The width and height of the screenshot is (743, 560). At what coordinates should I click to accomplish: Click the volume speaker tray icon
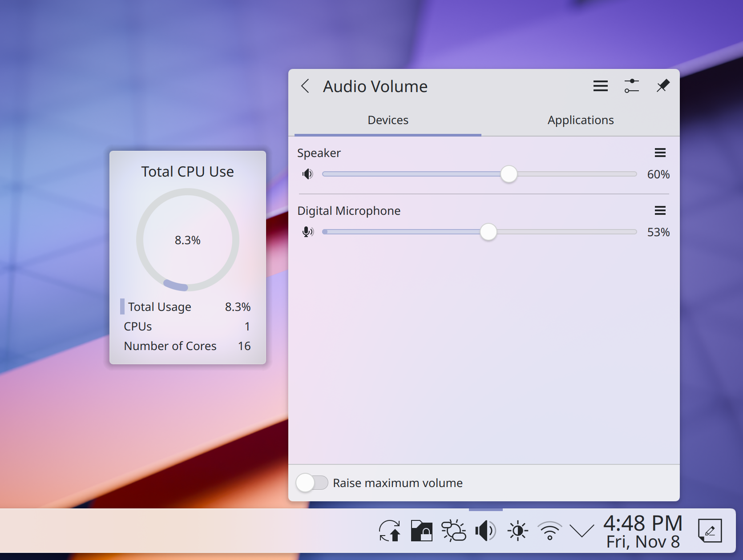[x=485, y=531]
